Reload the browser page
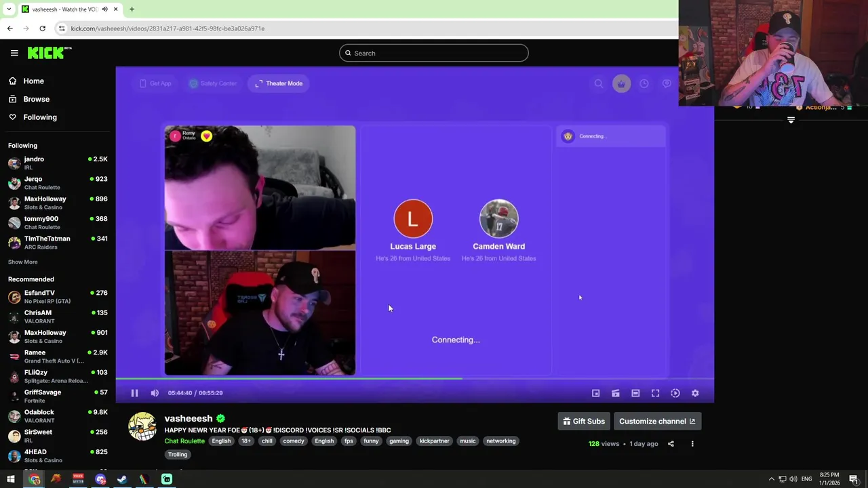868x488 pixels. coord(42,28)
